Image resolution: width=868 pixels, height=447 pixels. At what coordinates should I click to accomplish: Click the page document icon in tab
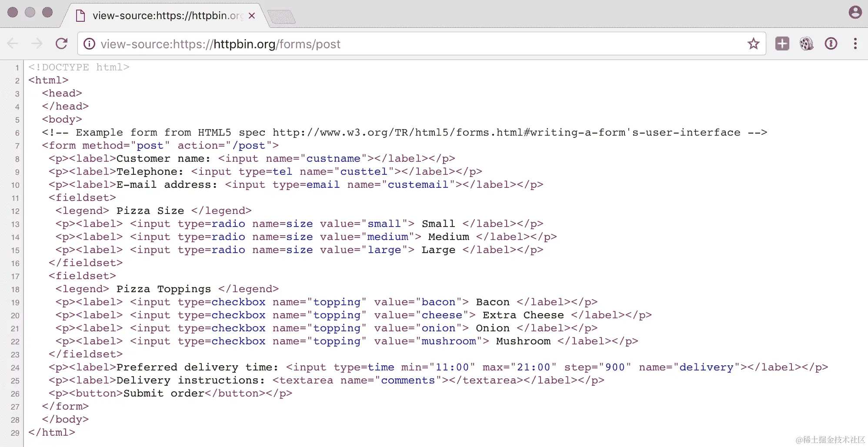click(x=80, y=16)
